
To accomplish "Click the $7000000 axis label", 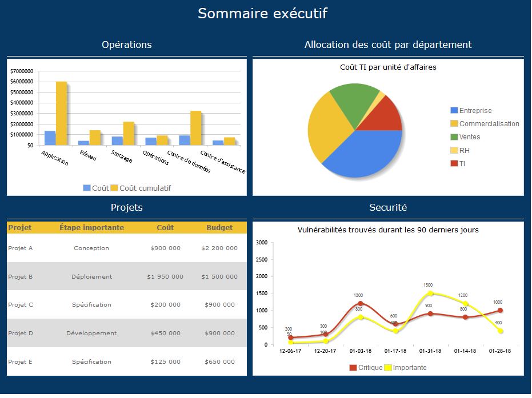I will [22, 71].
